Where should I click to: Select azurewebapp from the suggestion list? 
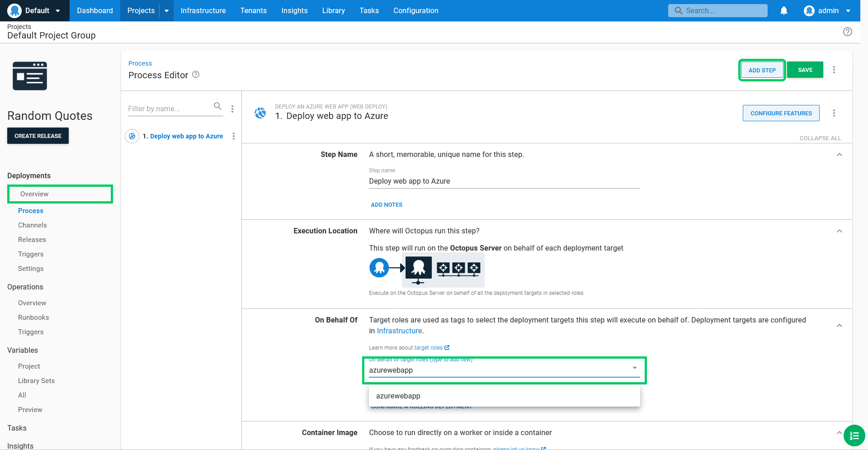504,396
